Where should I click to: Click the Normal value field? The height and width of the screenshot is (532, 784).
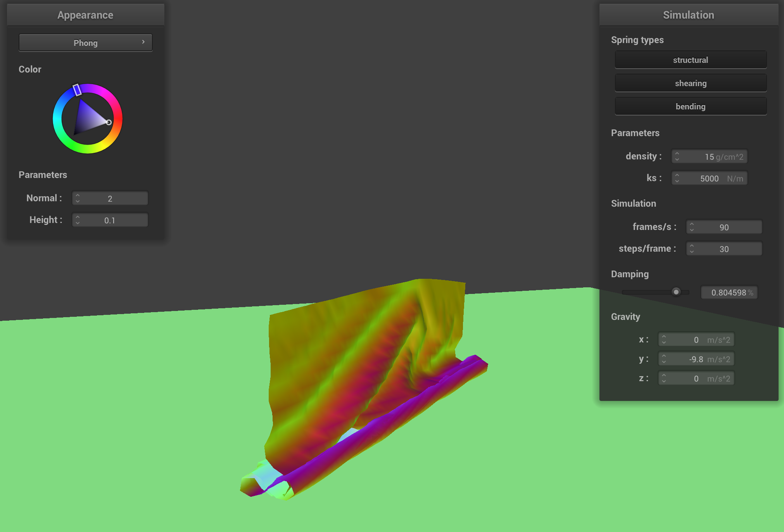pos(110,199)
